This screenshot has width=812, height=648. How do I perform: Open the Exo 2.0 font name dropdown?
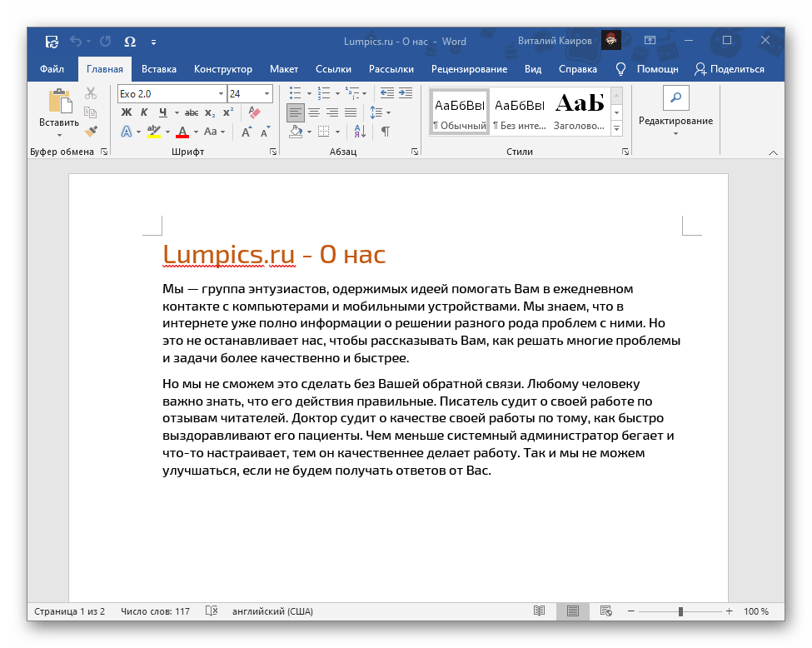pyautogui.click(x=222, y=94)
